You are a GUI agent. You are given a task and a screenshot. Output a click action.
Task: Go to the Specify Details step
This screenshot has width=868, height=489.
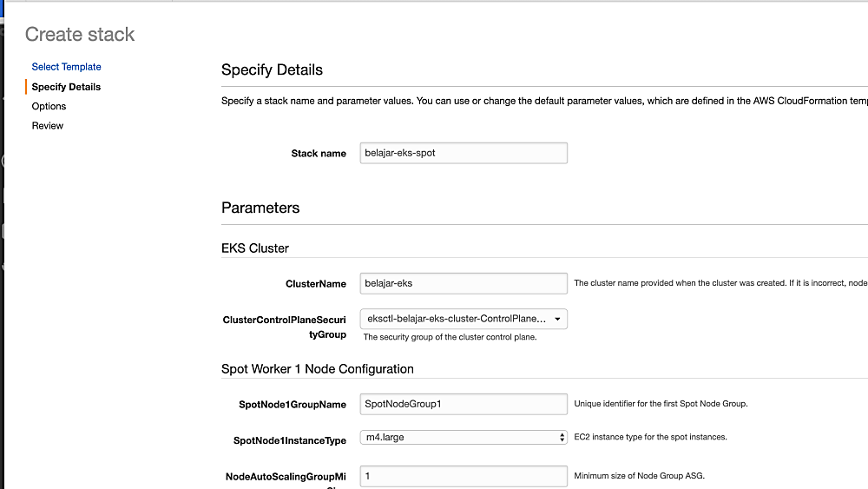pos(66,87)
